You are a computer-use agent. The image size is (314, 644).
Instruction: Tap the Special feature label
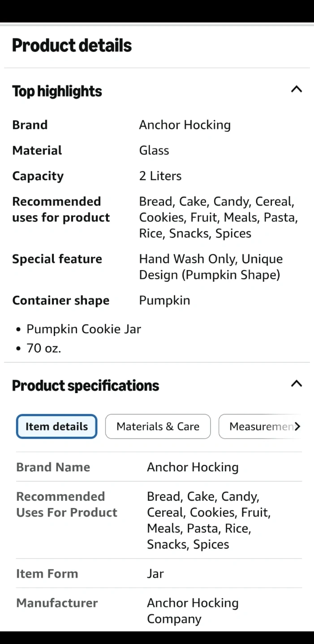point(57,259)
